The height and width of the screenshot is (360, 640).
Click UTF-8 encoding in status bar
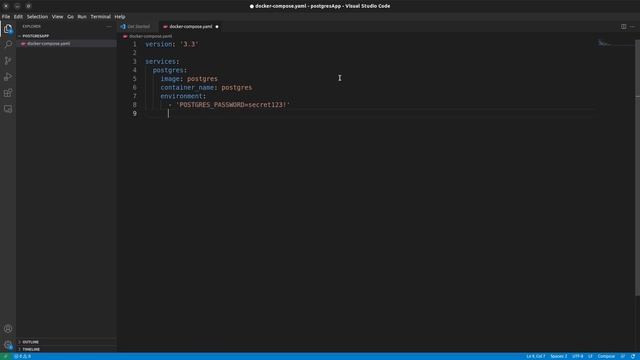click(578, 356)
